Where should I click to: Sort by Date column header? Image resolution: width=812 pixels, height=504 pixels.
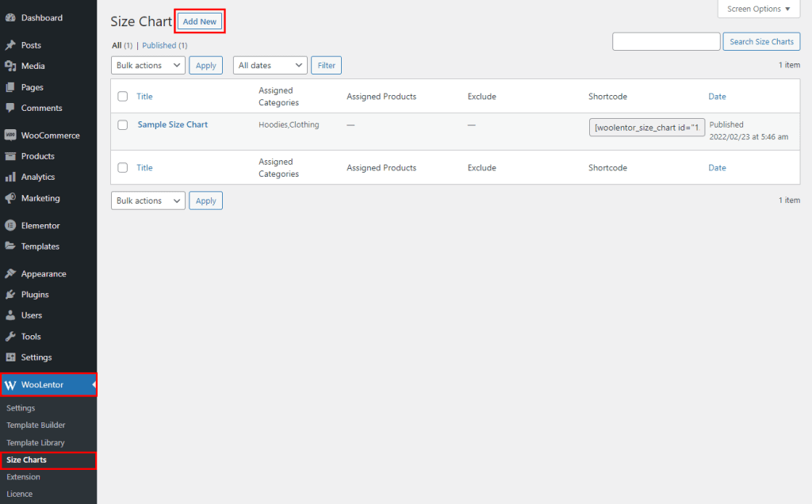[x=717, y=96]
